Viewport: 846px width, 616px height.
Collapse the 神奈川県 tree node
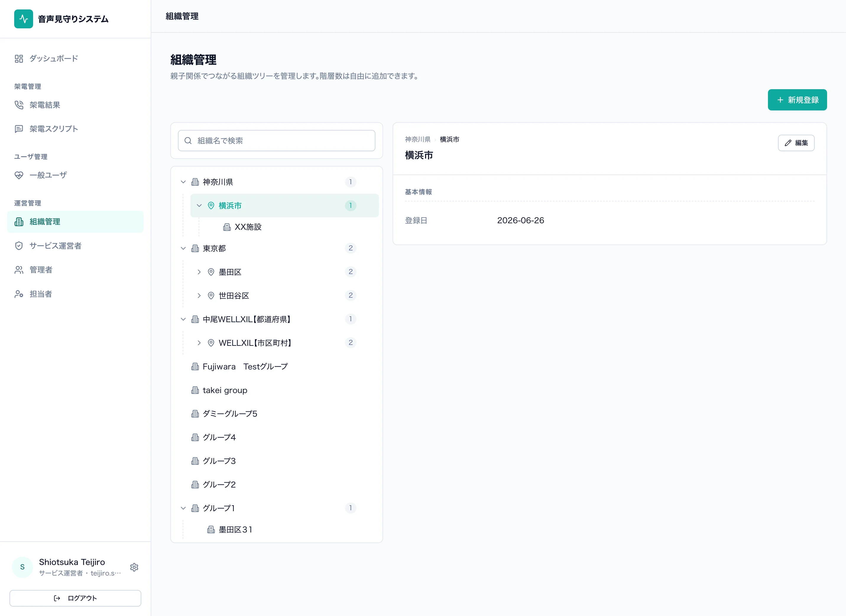tap(183, 182)
